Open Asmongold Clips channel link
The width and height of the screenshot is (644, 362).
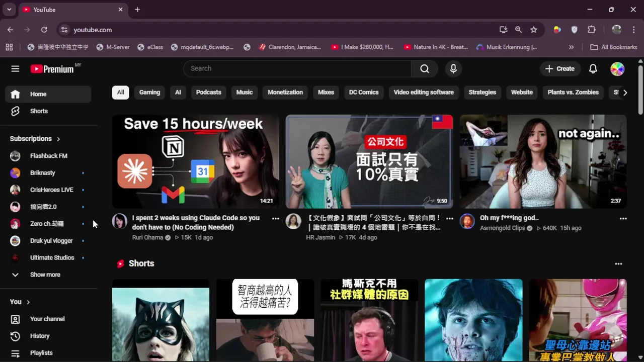503,228
